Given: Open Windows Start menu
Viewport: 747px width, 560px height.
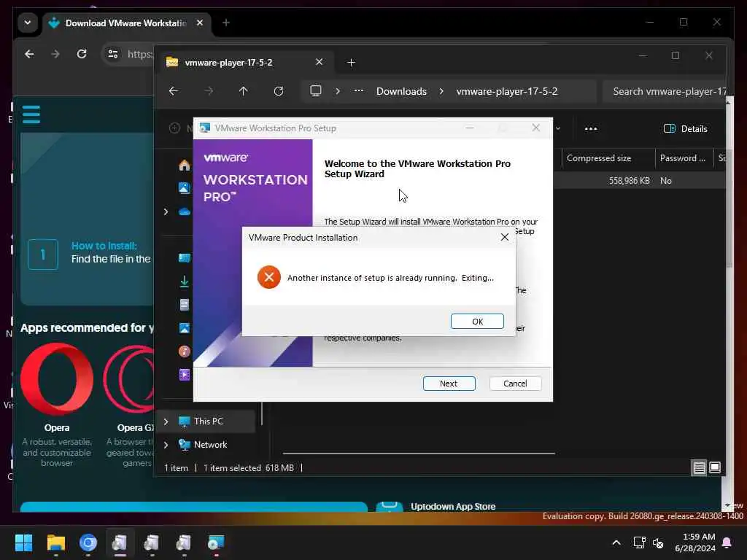Looking at the screenshot, I should [23, 542].
